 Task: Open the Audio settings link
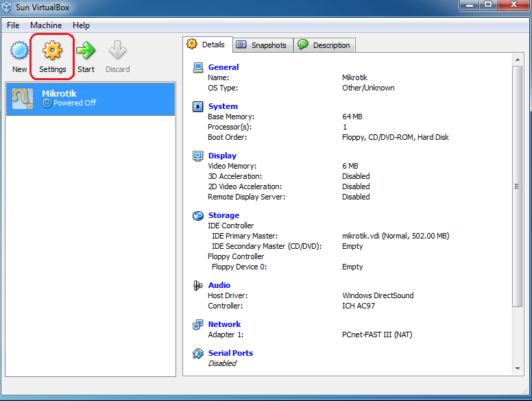click(x=219, y=285)
